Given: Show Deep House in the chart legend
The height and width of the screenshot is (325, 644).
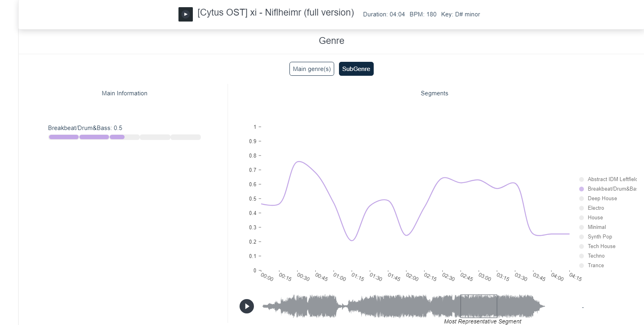Looking at the screenshot, I should coord(602,199).
